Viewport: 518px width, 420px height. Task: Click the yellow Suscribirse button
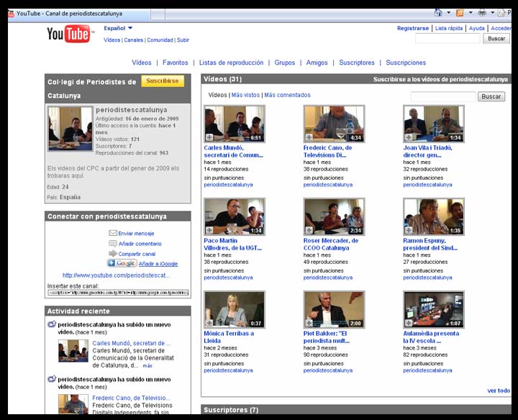point(163,81)
